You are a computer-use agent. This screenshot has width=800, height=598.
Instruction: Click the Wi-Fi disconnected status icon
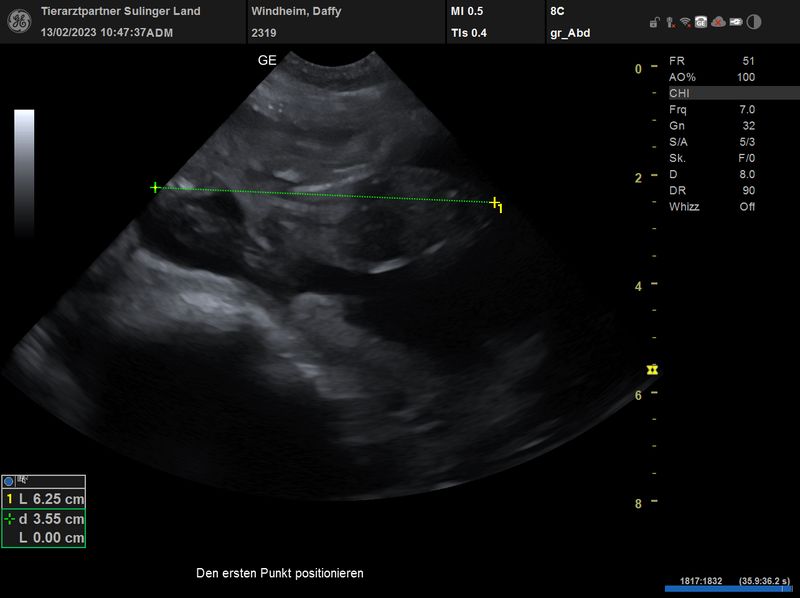pos(686,22)
